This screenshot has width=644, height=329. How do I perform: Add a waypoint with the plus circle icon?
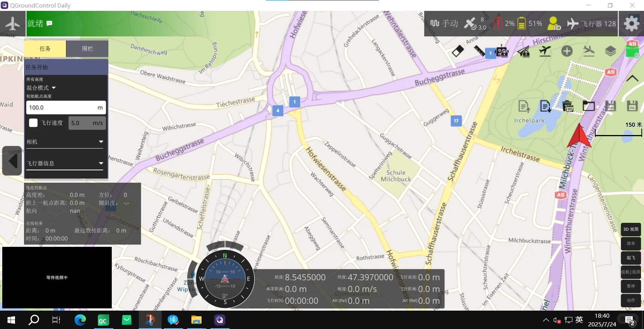pos(567,51)
